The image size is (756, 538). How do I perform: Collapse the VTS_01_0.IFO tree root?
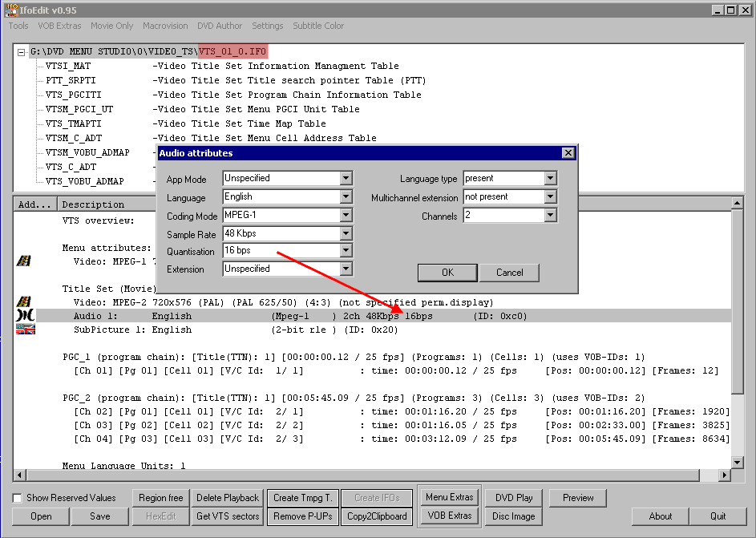coord(21,52)
